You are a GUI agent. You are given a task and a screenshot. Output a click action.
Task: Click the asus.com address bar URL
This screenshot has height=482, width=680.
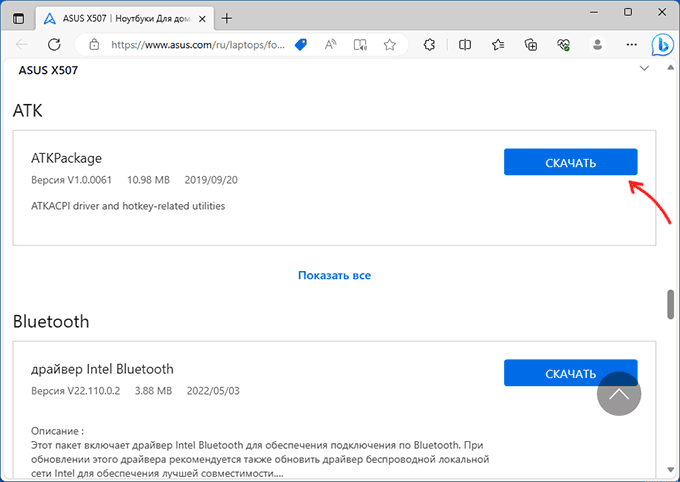coord(198,44)
